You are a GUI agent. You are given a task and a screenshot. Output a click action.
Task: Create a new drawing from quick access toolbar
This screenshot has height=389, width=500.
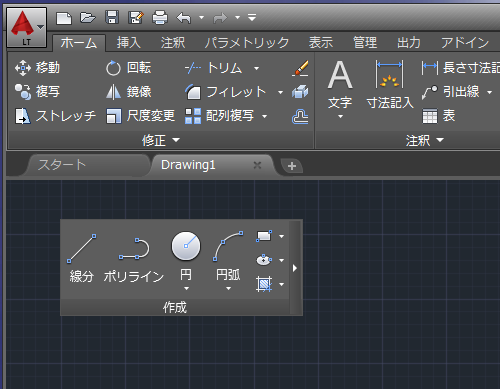click(64, 18)
